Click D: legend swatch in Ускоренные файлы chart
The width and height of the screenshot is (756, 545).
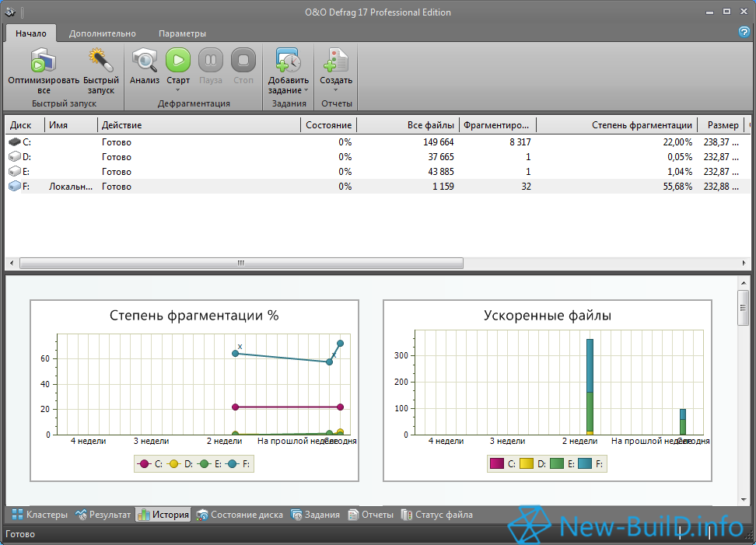tap(527, 463)
